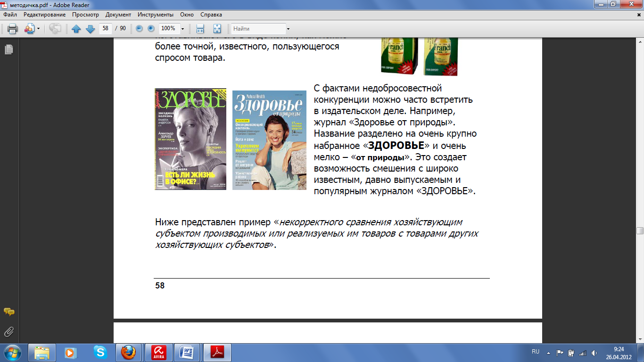Click the 100% zoom level field
This screenshot has height=362, width=644.
coord(168,28)
